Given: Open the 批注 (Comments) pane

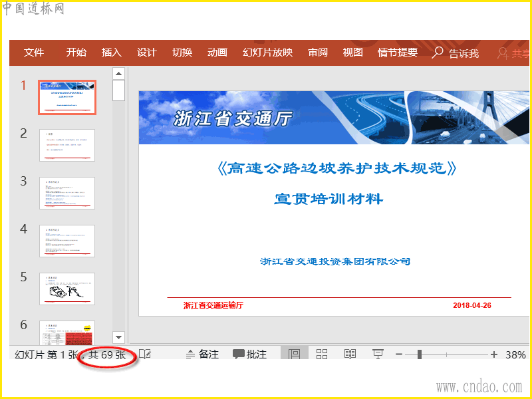Looking at the screenshot, I should (250, 354).
